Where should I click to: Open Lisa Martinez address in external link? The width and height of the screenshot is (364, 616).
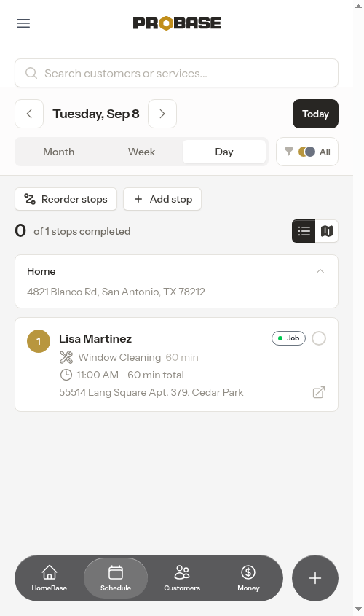tap(319, 392)
